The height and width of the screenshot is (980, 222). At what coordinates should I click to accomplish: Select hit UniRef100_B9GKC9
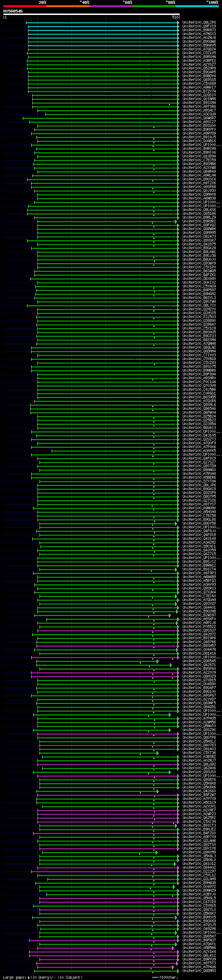coord(199,489)
